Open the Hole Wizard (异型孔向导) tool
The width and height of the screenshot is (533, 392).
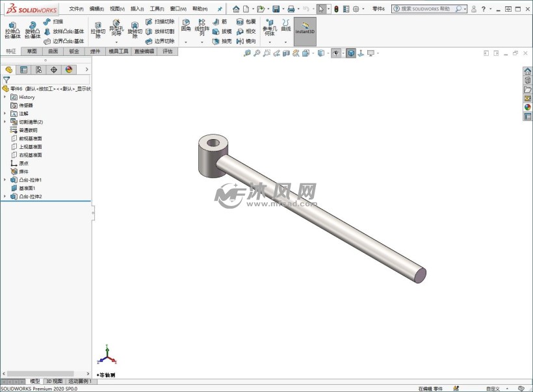pyautogui.click(x=116, y=29)
